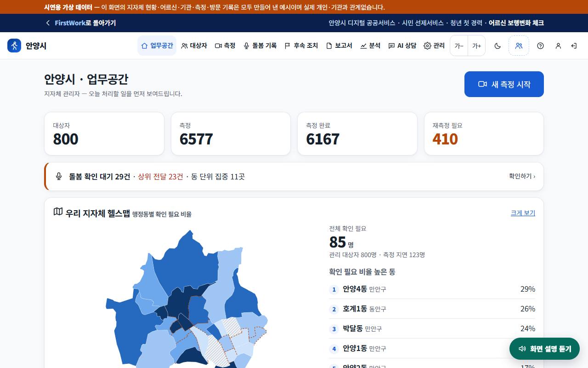Click FirstWork로 돌아가기 back link
Screen dimensions: 588x368
80,23
